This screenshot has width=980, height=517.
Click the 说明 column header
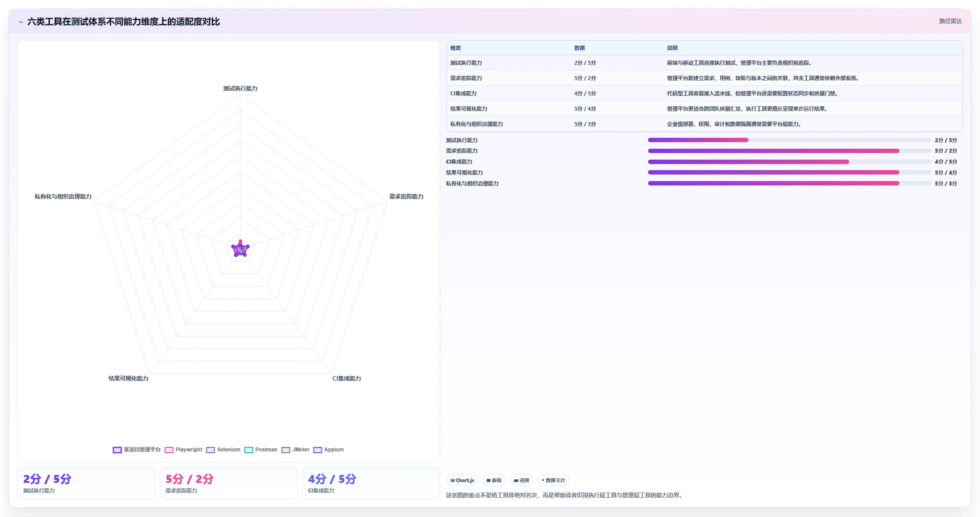tap(672, 48)
